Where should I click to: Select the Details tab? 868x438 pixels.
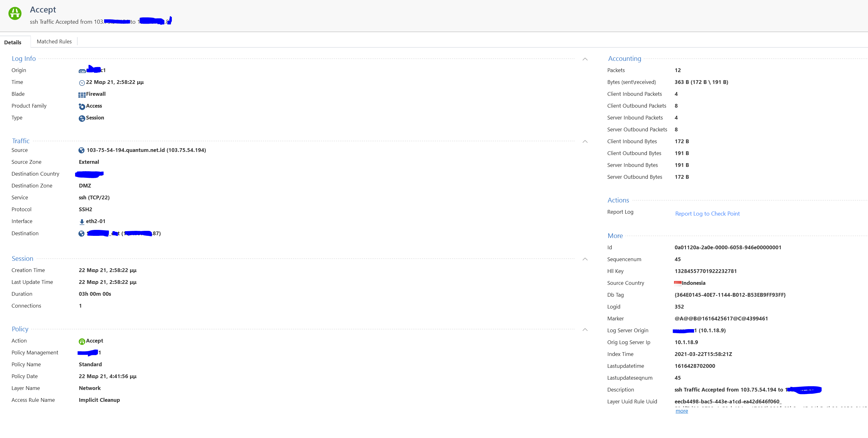(13, 42)
